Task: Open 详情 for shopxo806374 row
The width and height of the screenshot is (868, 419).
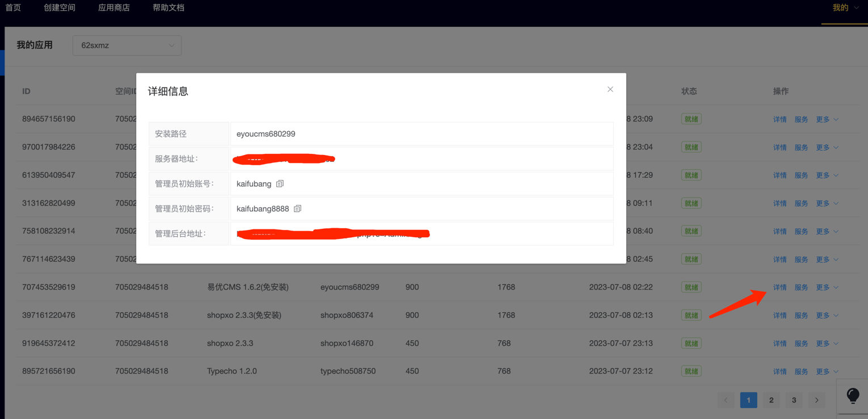Action: click(780, 315)
